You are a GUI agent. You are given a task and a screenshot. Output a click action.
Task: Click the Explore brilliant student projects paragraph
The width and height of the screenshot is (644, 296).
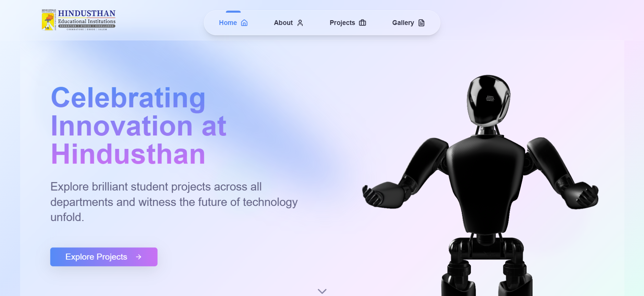pos(174,202)
